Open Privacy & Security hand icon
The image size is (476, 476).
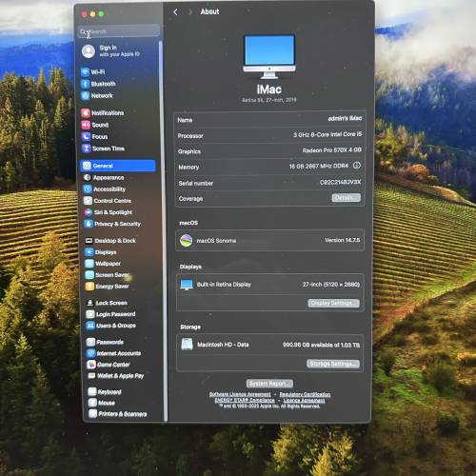(x=89, y=224)
